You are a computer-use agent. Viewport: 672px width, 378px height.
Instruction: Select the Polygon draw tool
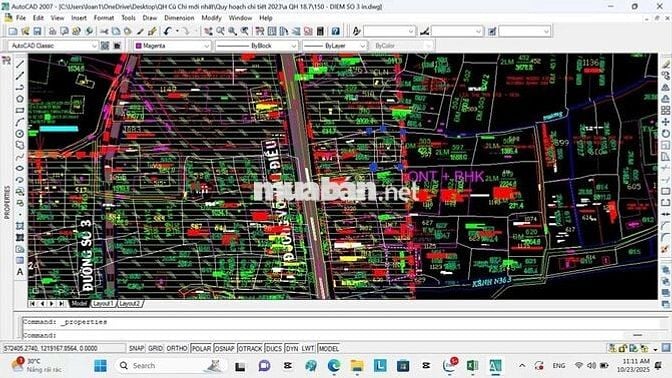click(x=20, y=99)
